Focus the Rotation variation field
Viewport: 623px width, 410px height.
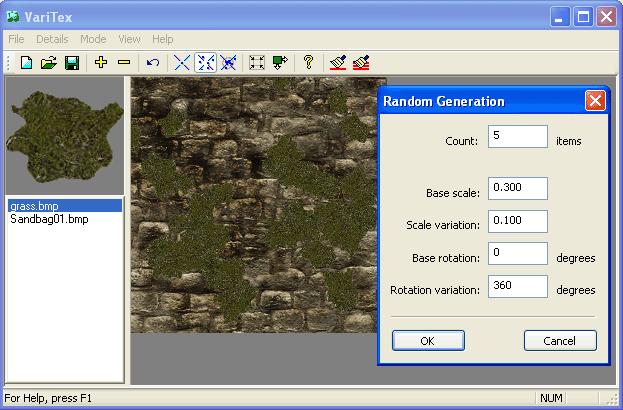(x=518, y=287)
